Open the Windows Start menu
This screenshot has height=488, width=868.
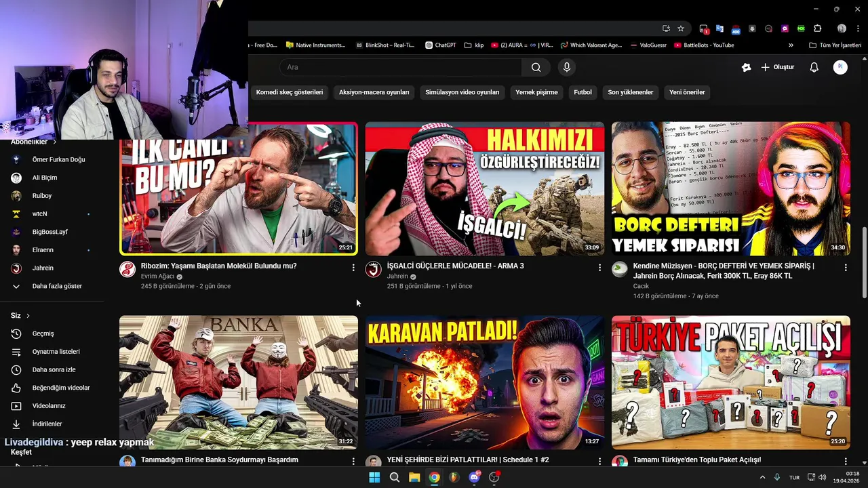[374, 477]
